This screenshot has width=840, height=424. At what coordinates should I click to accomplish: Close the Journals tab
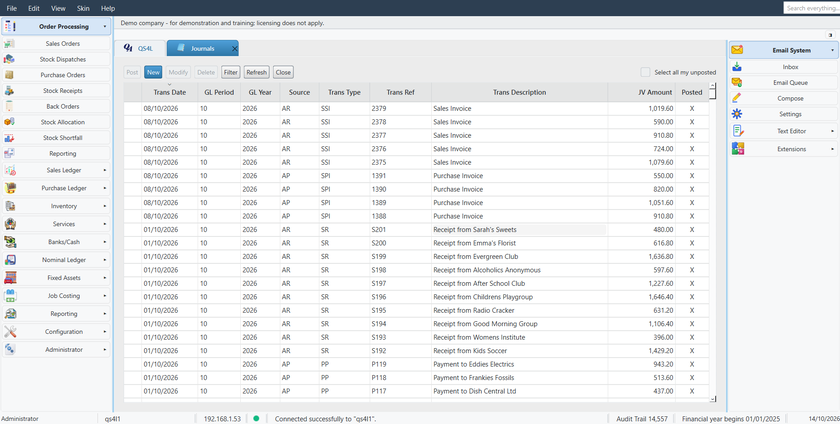[234, 49]
